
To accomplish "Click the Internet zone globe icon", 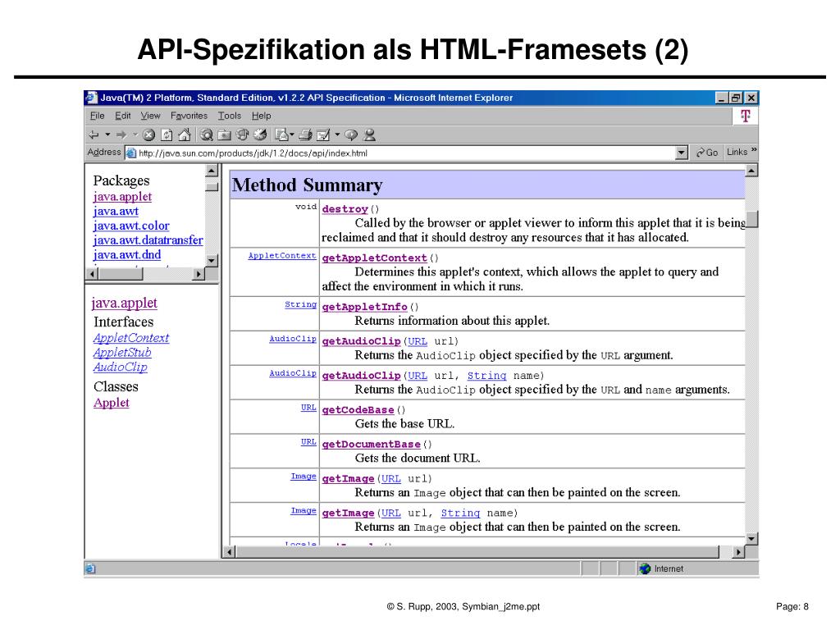I will 645,568.
